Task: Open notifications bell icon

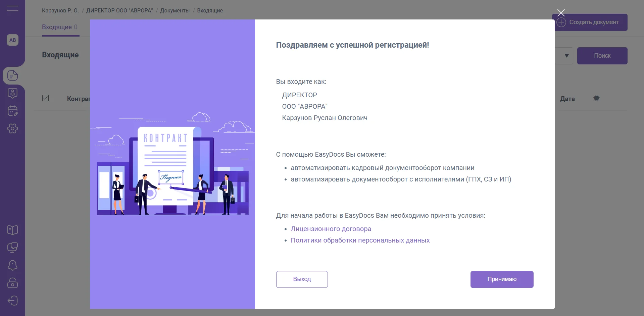Action: [x=12, y=265]
